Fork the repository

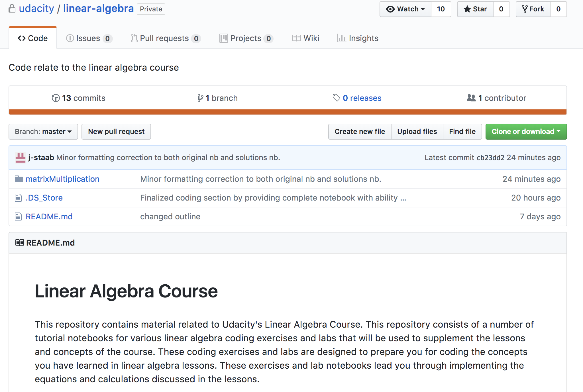pyautogui.click(x=533, y=9)
